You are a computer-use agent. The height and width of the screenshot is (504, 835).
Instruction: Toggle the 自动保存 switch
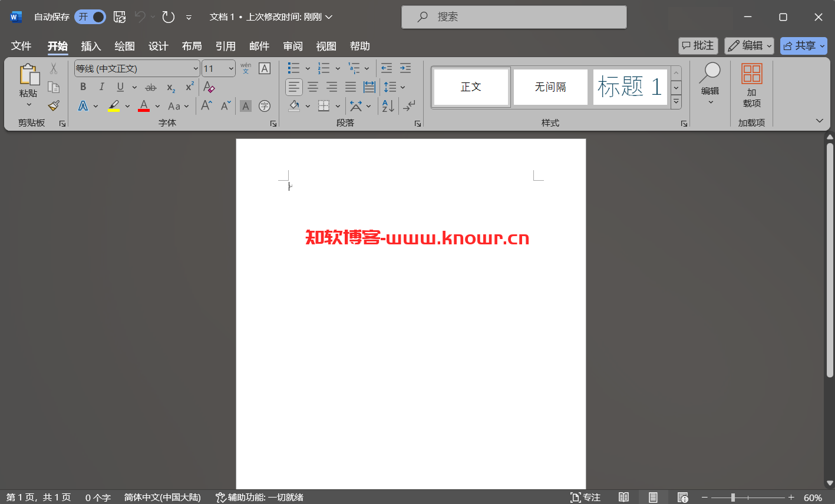90,17
